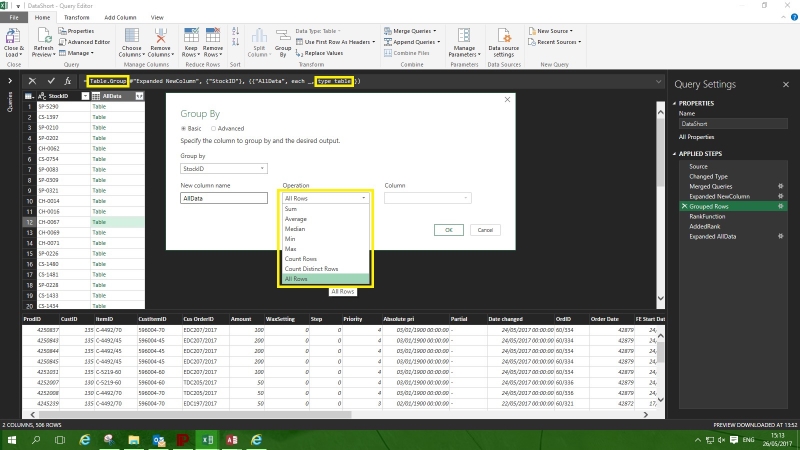Open the Add Column tab
The height and width of the screenshot is (450, 800).
[x=119, y=18]
